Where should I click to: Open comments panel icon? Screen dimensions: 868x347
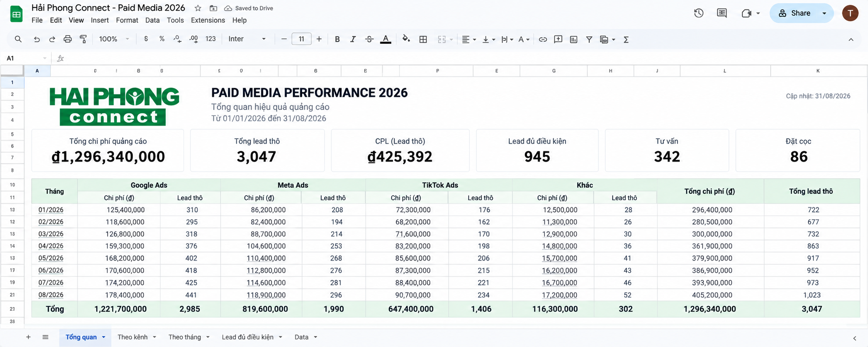722,13
